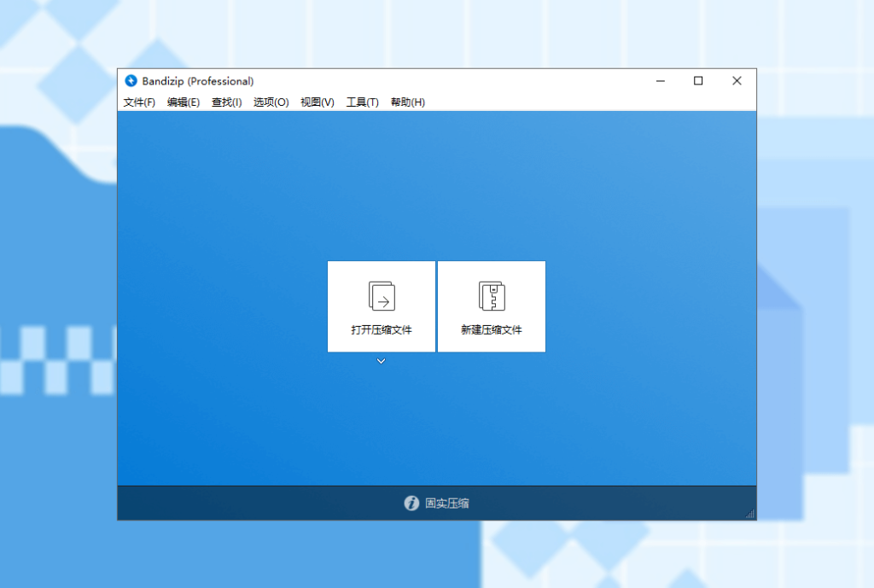Click the info icon in the status bar
The width and height of the screenshot is (874, 588).
pyautogui.click(x=411, y=504)
